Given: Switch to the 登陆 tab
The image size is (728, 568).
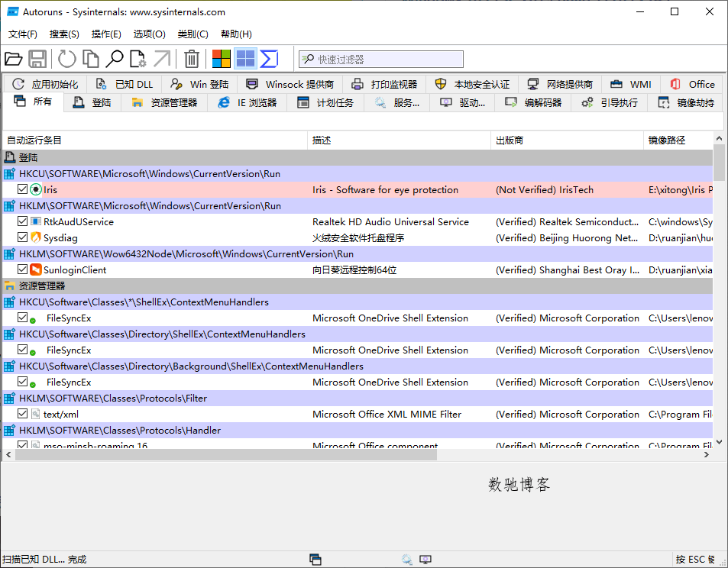Looking at the screenshot, I should coord(92,102).
